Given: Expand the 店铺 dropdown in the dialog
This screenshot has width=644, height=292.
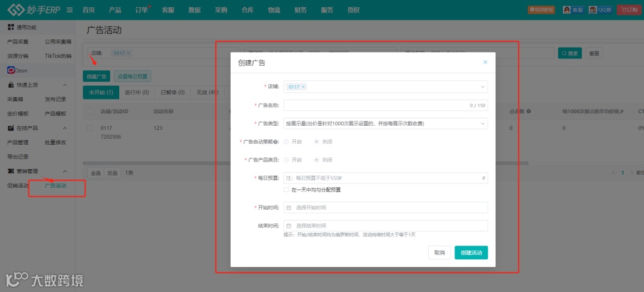Looking at the screenshot, I should [x=482, y=86].
